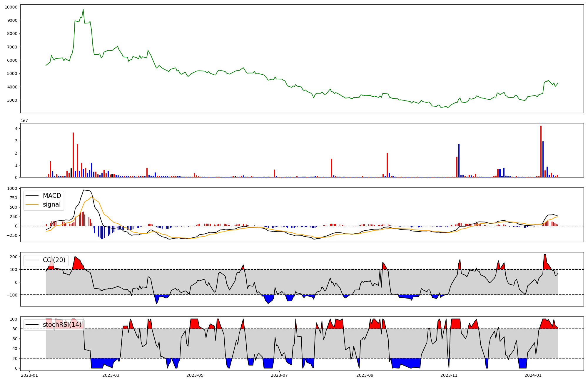This screenshot has width=588, height=382.
Task: Click the 6000 price axis label
Action: pos(12,60)
